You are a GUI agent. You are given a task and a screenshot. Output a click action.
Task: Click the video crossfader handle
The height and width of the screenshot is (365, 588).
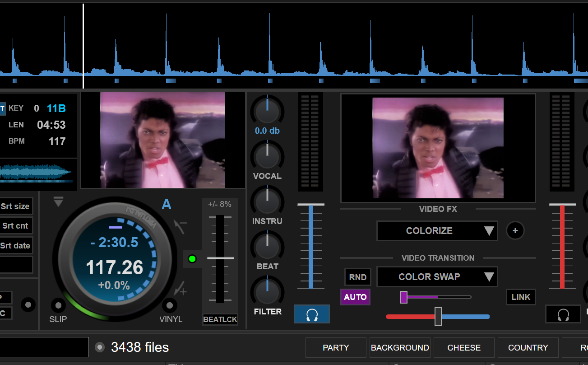tap(438, 317)
